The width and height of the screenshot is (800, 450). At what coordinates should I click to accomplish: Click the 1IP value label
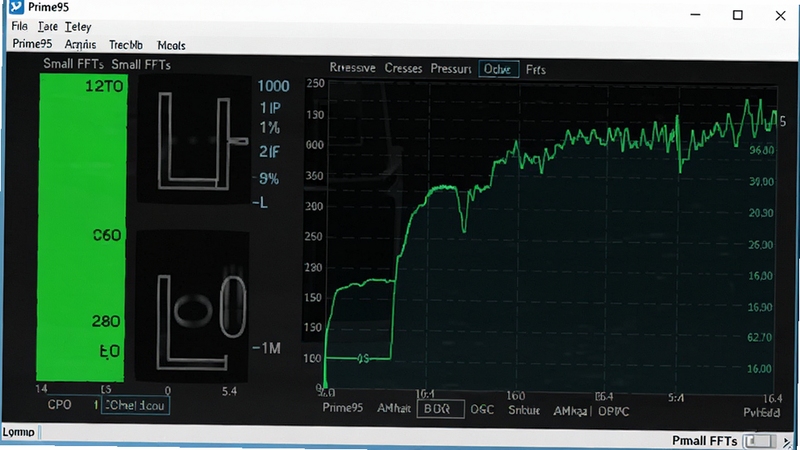point(270,108)
